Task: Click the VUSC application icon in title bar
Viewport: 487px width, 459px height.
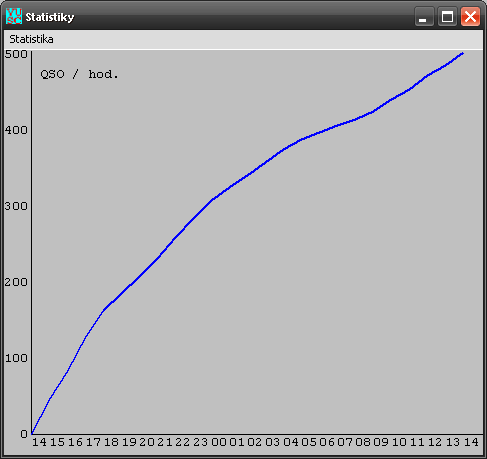Action: click(x=14, y=16)
